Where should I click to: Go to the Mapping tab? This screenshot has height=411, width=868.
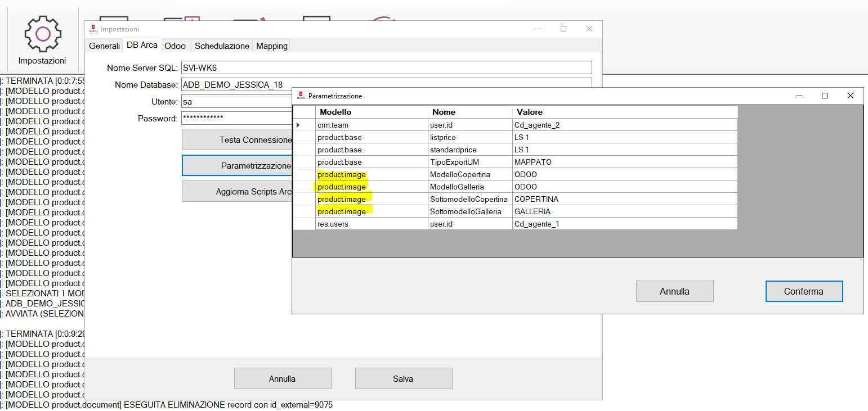pyautogui.click(x=272, y=46)
